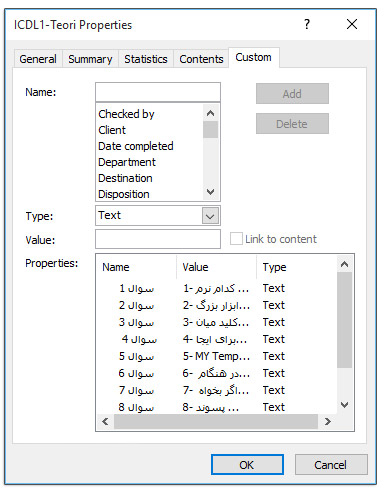Click the Name input field
384x488 pixels.
click(x=158, y=92)
